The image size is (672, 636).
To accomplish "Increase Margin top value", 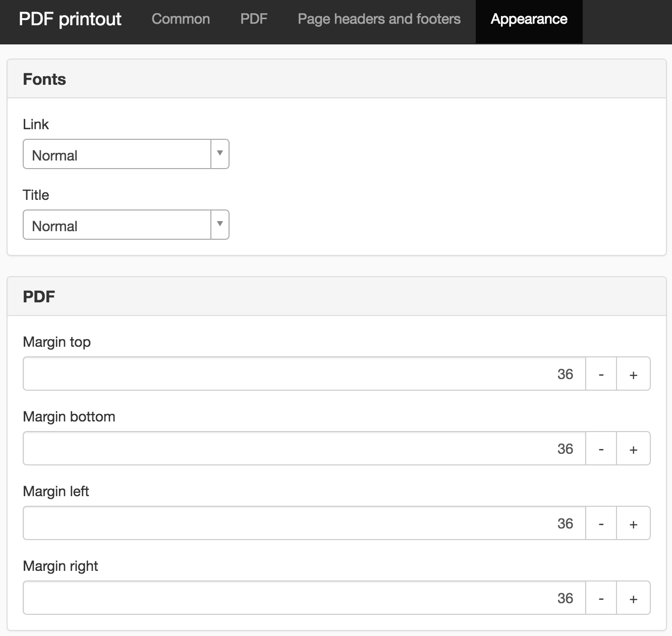I will coord(633,374).
